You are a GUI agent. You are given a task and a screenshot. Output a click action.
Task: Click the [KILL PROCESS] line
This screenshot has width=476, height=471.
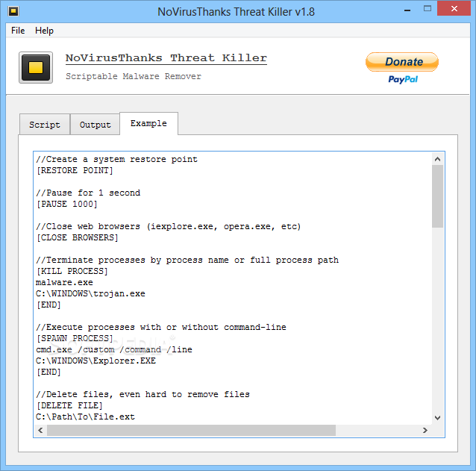[72, 271]
